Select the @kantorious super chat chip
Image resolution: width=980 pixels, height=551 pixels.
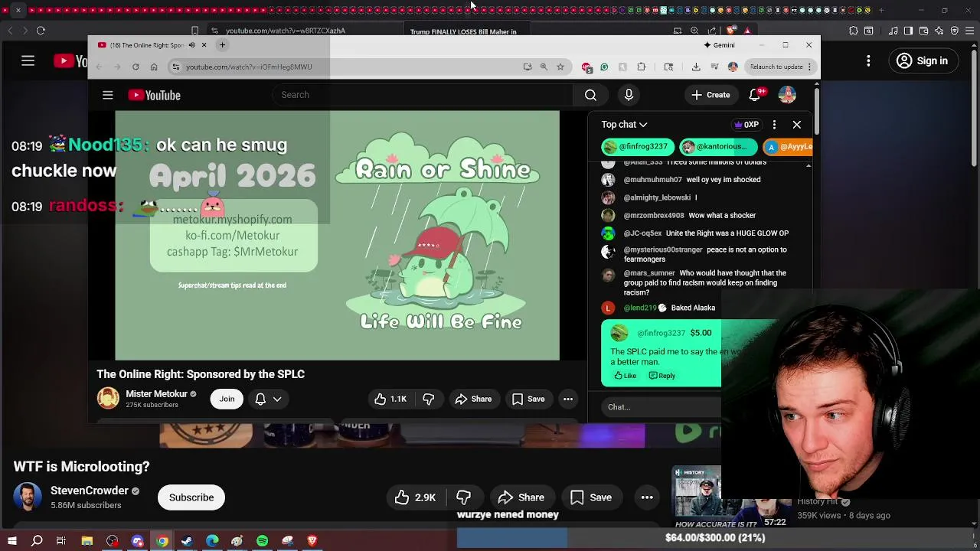(x=717, y=146)
